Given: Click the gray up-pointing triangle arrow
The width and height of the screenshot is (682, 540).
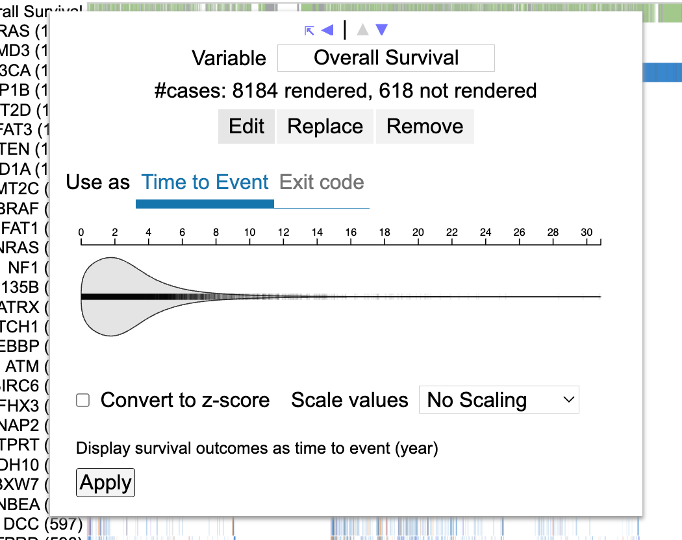Looking at the screenshot, I should (363, 30).
